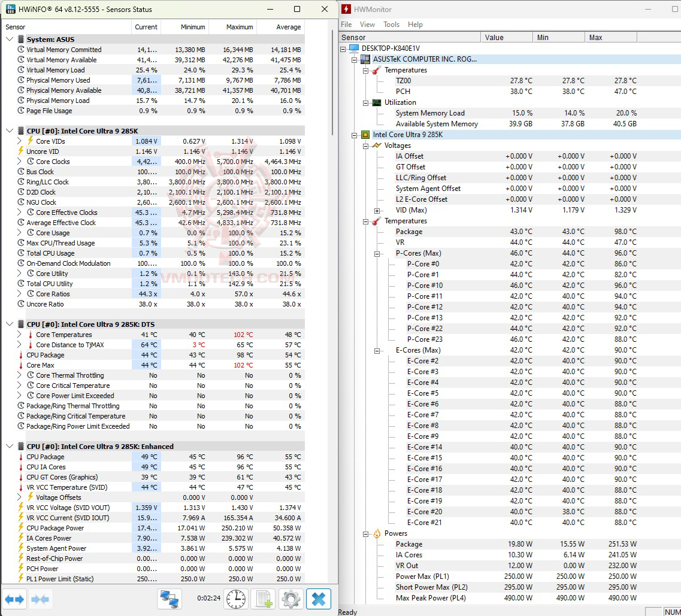Click the HWMonitor red lightning app icon

click(x=346, y=9)
